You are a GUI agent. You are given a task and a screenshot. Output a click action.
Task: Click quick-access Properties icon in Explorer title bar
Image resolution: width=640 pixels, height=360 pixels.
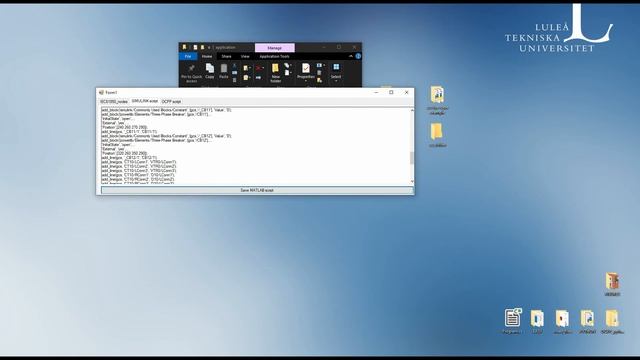click(x=195, y=47)
